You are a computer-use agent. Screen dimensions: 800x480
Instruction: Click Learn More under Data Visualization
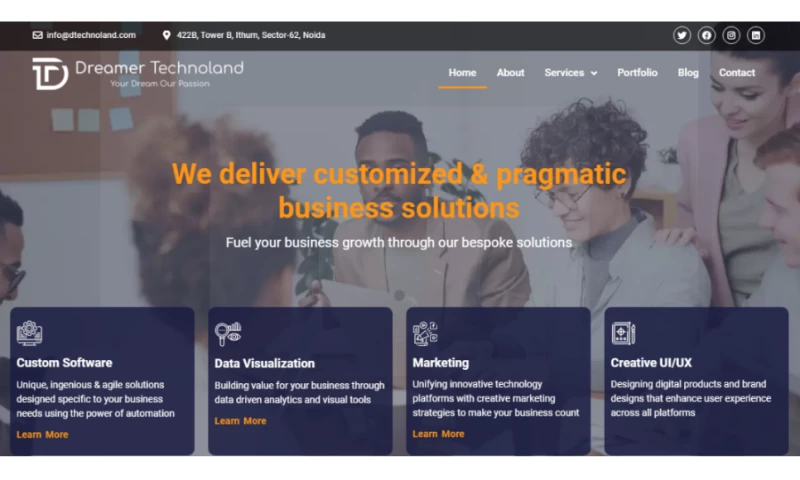click(240, 421)
